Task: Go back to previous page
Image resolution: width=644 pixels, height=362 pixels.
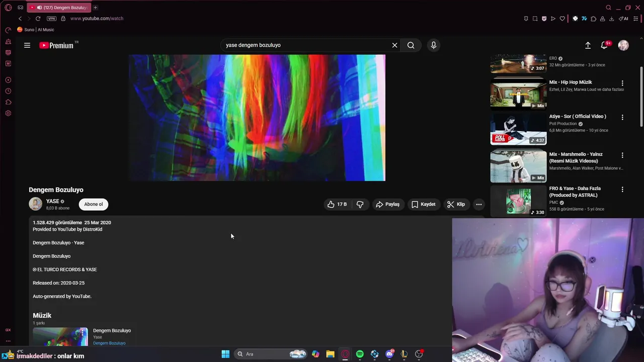Action: [20, 19]
